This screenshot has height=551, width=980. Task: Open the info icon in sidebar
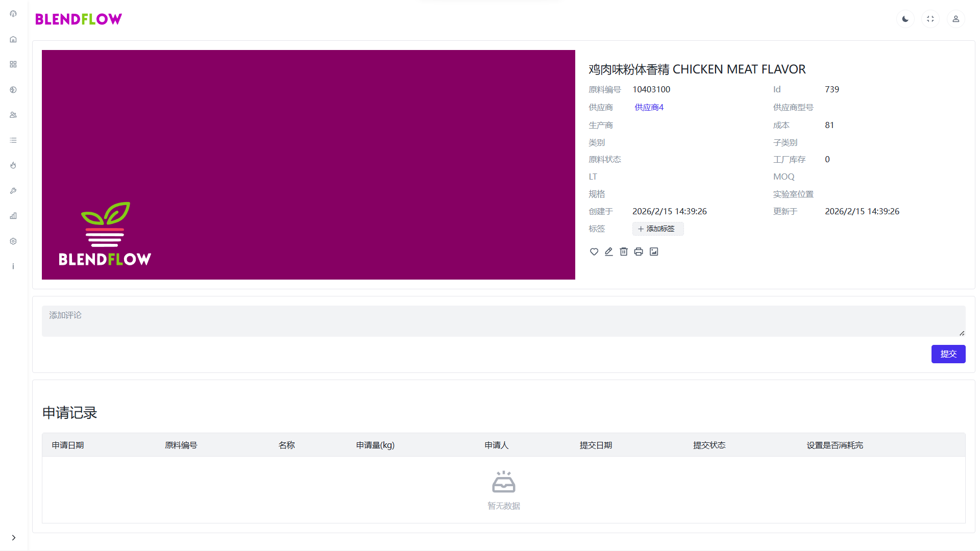coord(13,266)
